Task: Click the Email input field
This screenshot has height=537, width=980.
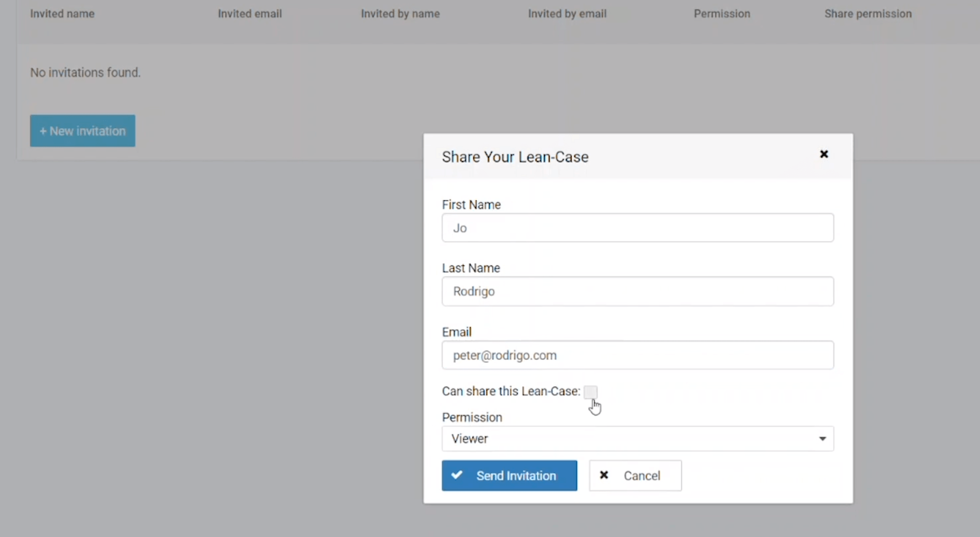Action: click(x=637, y=355)
